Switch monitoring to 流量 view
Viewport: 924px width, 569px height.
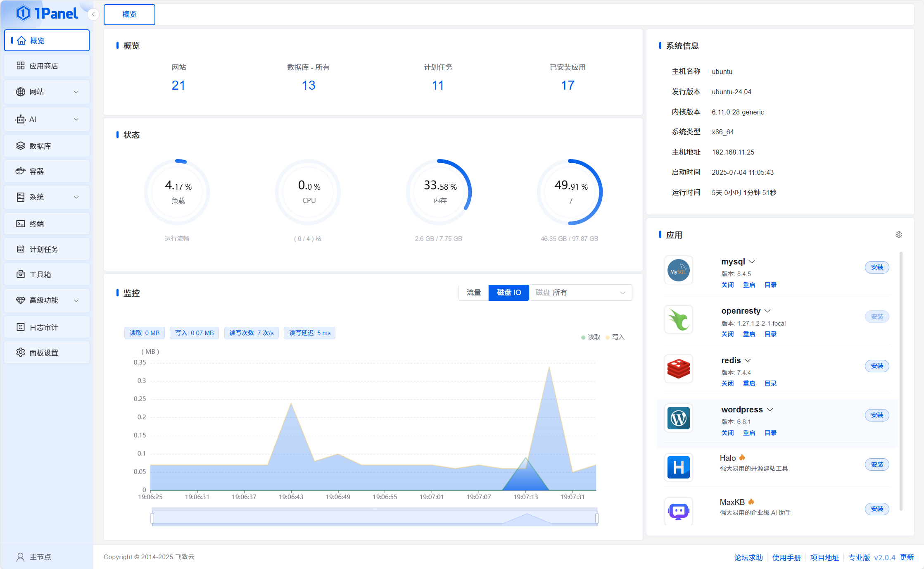click(x=473, y=293)
